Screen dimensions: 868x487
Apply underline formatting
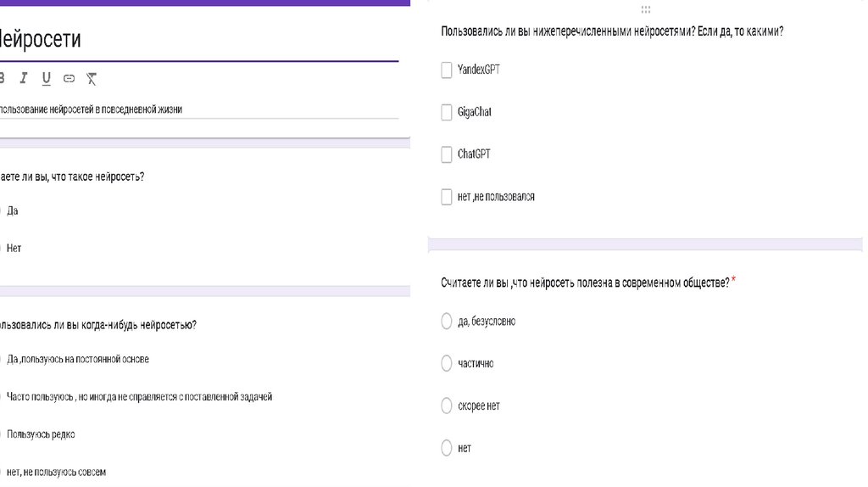(46, 79)
